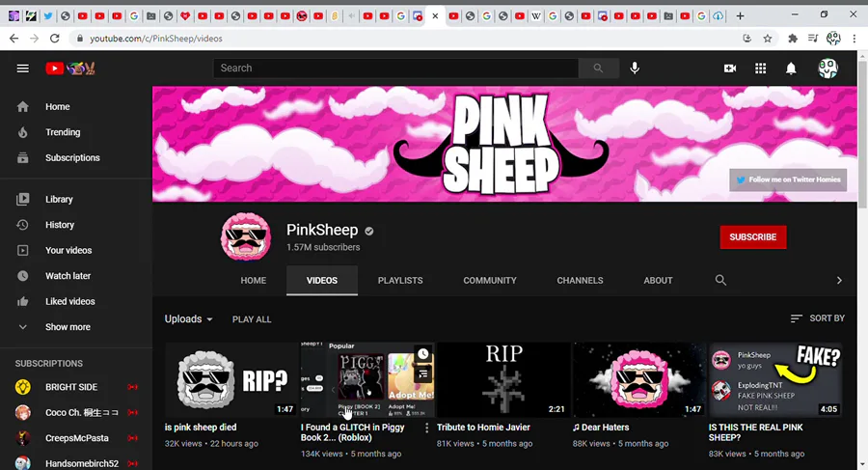Click Watch later clock on Piggy thumbnail
This screenshot has height=470, width=868.
[x=423, y=353]
